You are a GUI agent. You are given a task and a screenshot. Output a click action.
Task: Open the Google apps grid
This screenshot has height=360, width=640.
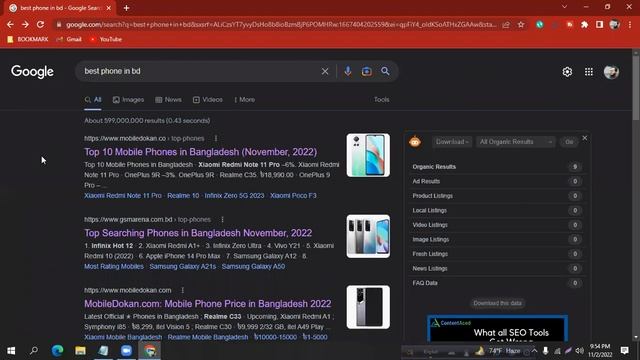tap(589, 72)
